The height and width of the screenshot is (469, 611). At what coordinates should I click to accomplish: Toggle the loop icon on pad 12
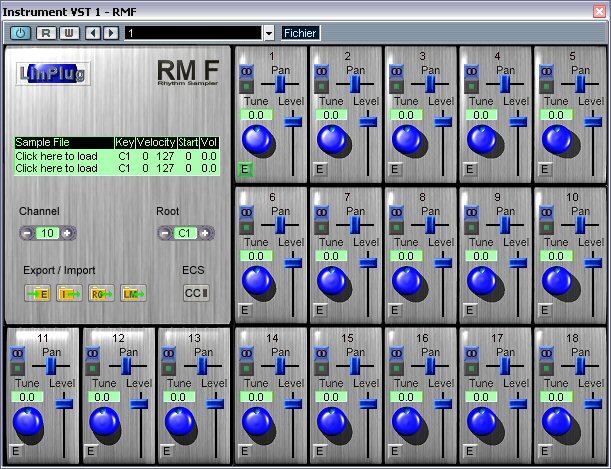tap(92, 354)
